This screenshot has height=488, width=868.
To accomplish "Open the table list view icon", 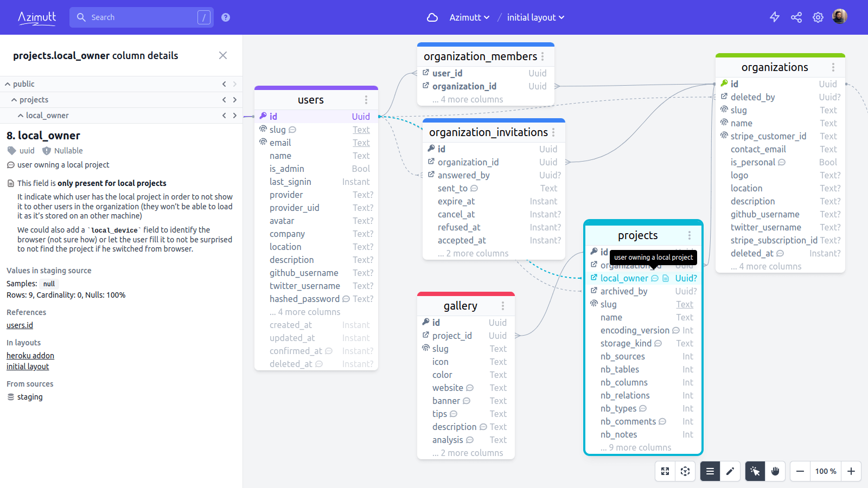I will (x=710, y=471).
